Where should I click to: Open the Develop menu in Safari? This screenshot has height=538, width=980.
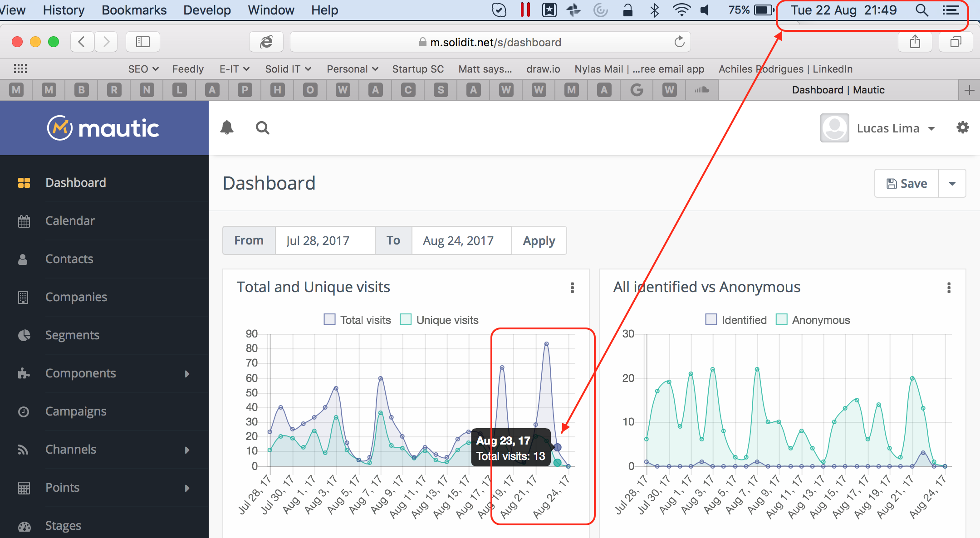[207, 10]
